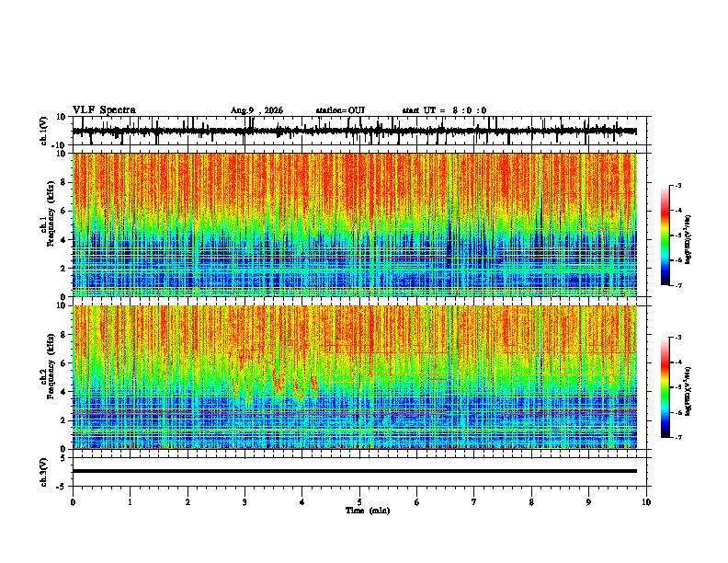This screenshot has width=728, height=563.
Task: Click time axis tick label "6"
Action: (x=417, y=502)
